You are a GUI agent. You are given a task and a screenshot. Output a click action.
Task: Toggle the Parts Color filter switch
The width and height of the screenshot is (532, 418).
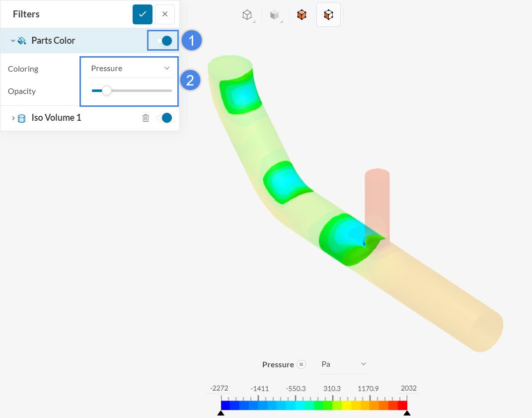coord(164,41)
